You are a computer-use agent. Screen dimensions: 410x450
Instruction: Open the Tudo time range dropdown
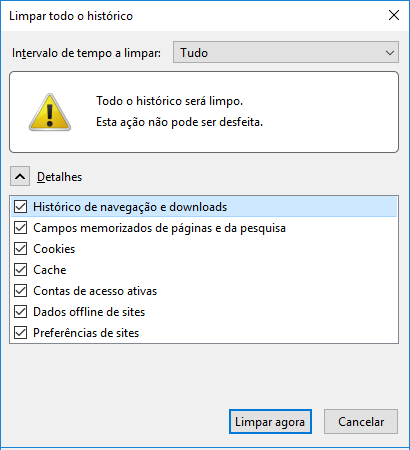pyautogui.click(x=286, y=52)
